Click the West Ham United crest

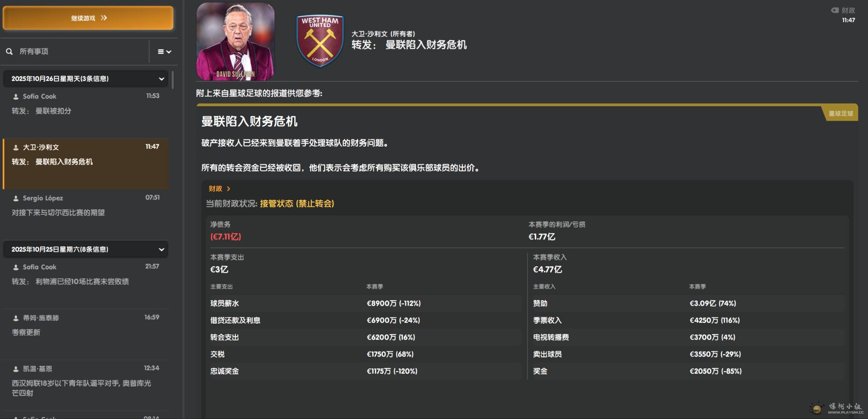click(x=320, y=41)
